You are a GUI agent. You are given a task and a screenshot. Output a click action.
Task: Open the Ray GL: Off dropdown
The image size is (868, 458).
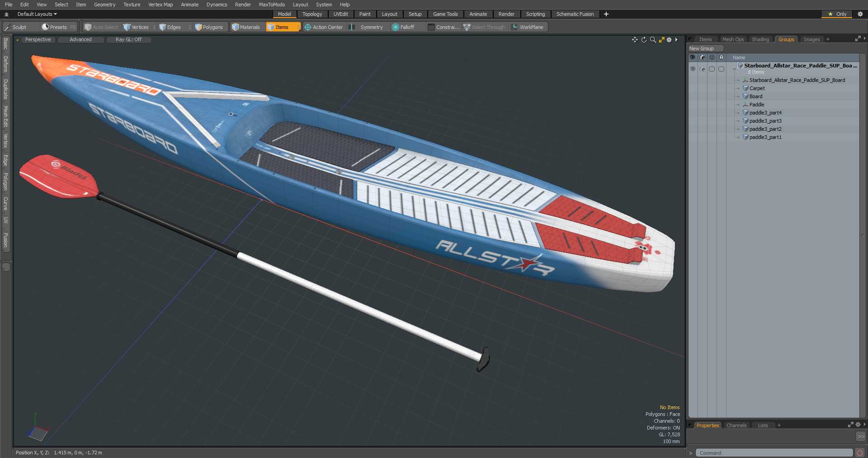(128, 40)
